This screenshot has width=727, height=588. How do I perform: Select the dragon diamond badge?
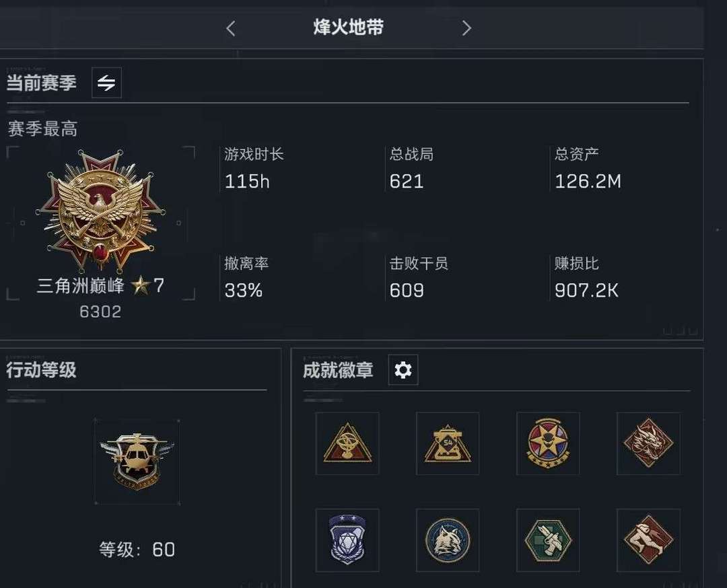click(x=649, y=443)
